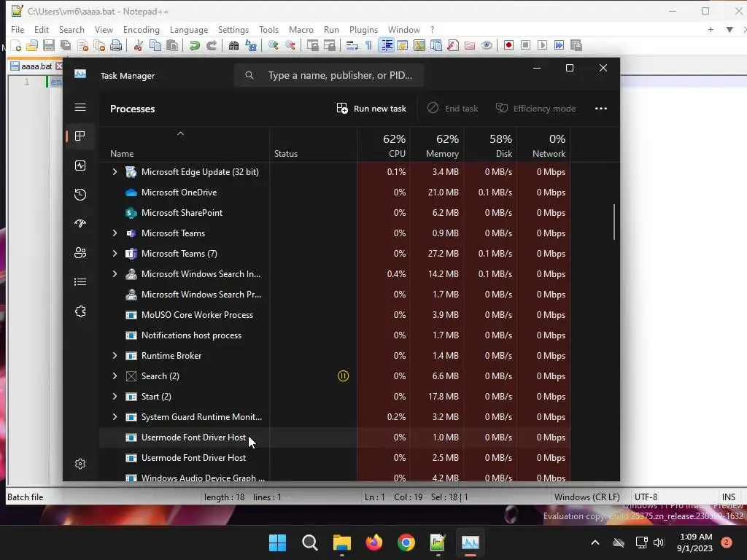Open the Services page in Task Manager sidebar
Screen dimensions: 747x560
(80, 311)
